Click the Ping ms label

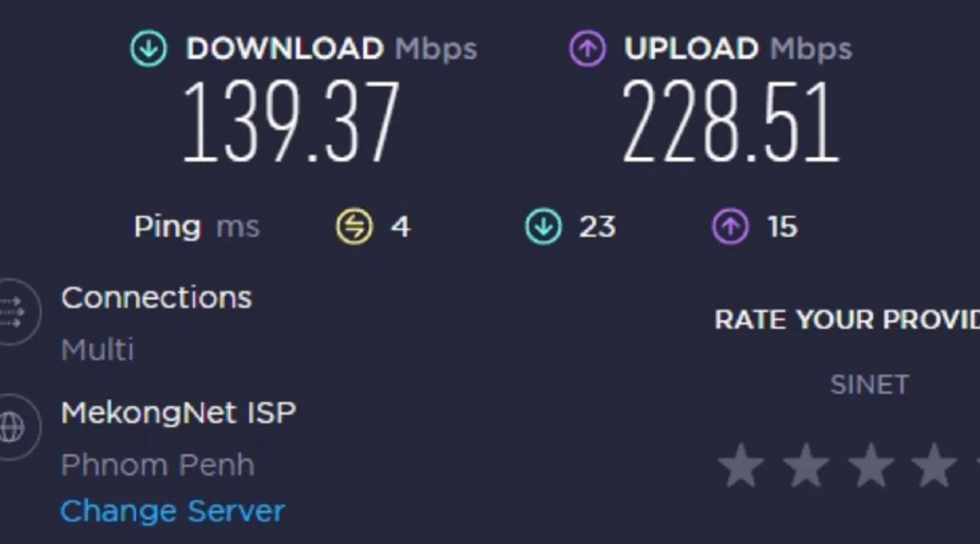tap(197, 227)
